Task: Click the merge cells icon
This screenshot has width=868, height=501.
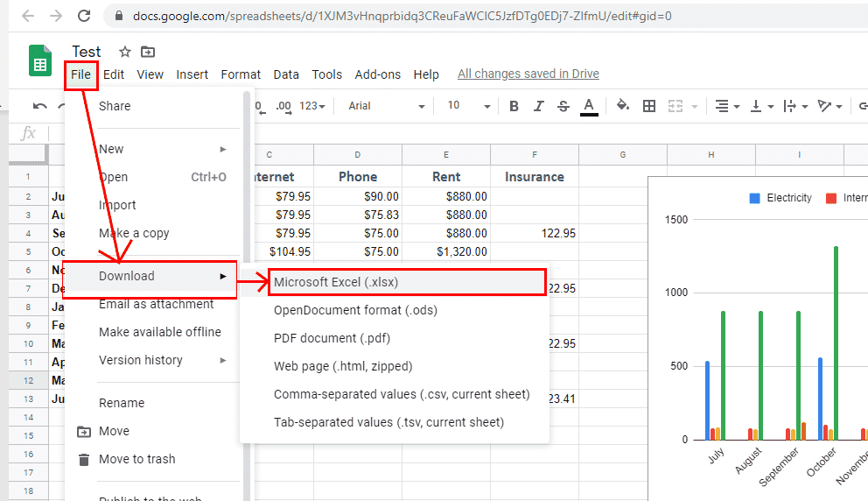Action: 675,106
